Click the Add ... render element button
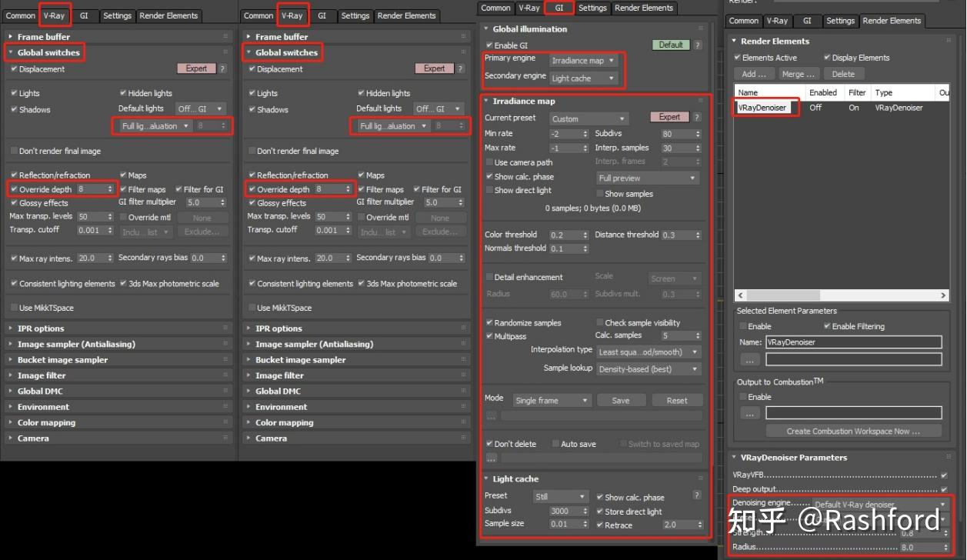The image size is (967, 560). point(754,74)
